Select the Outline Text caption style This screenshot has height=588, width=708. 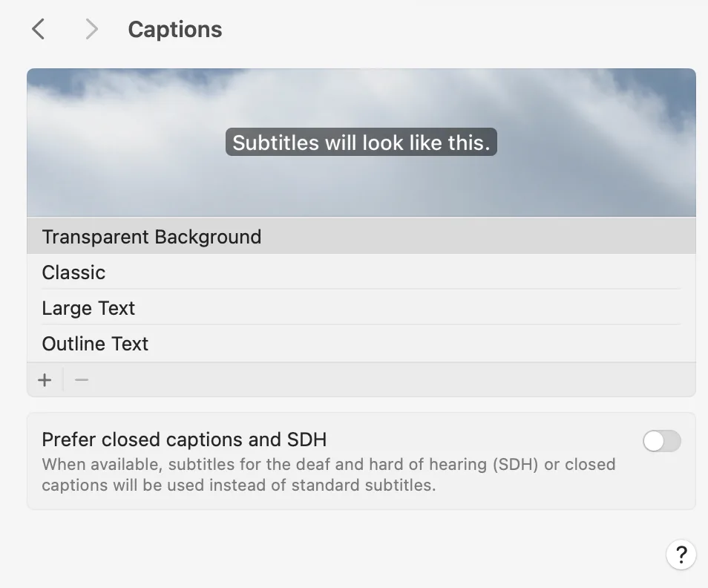click(95, 344)
